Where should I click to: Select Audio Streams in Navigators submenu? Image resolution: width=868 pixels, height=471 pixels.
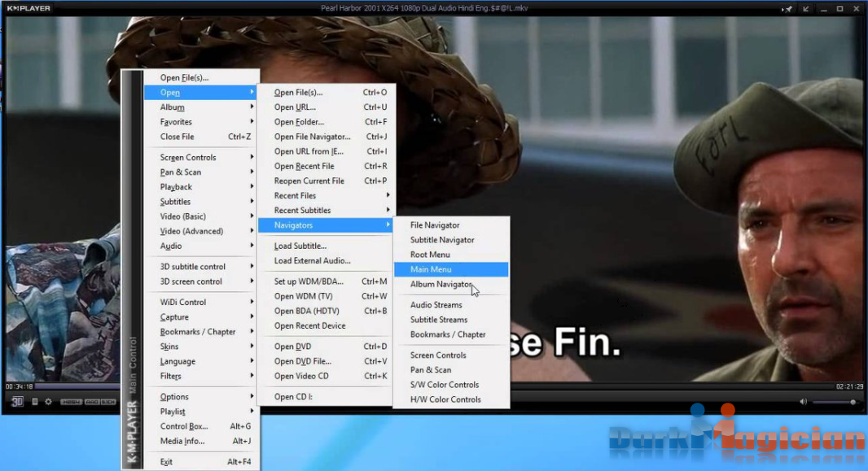(x=451, y=304)
